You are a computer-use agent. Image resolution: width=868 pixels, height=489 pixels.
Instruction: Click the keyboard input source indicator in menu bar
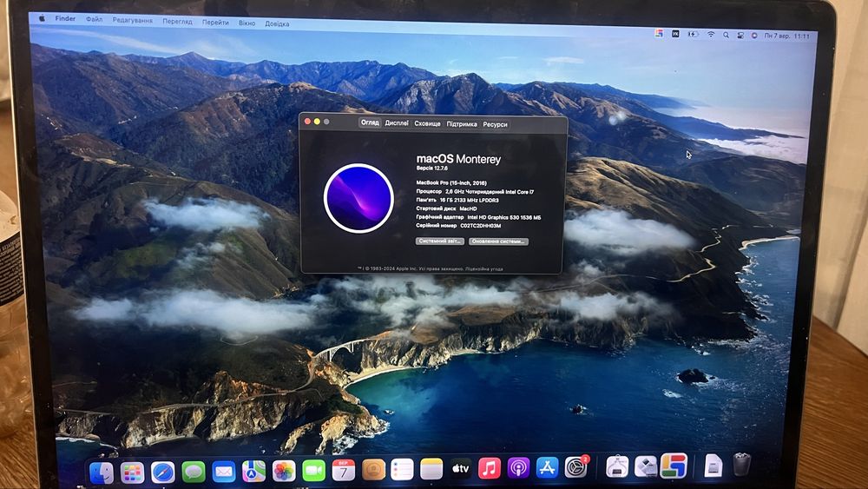(675, 34)
